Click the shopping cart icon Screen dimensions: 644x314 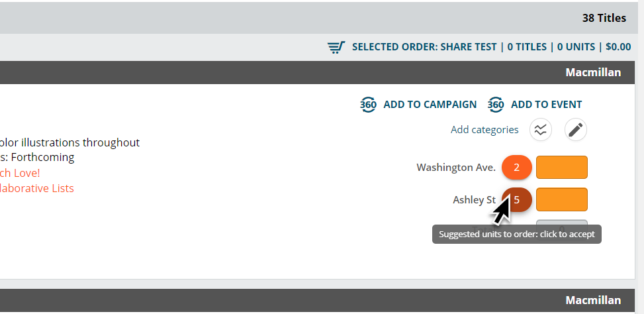click(x=336, y=47)
